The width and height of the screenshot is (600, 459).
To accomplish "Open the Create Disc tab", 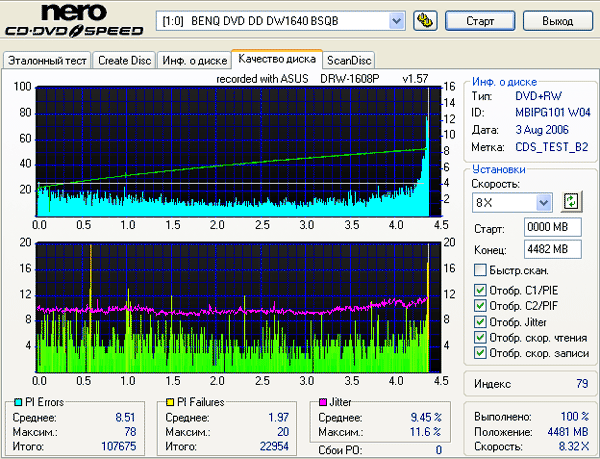I will tap(125, 60).
